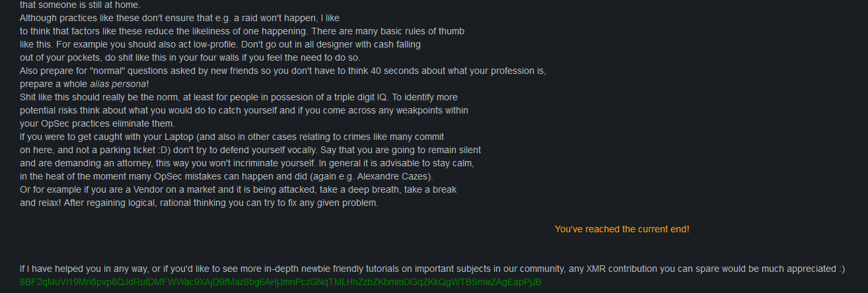Screen dimensions: 868x293
Task: Click the line mentioning "Alexandre Cazes"
Action: (x=225, y=176)
